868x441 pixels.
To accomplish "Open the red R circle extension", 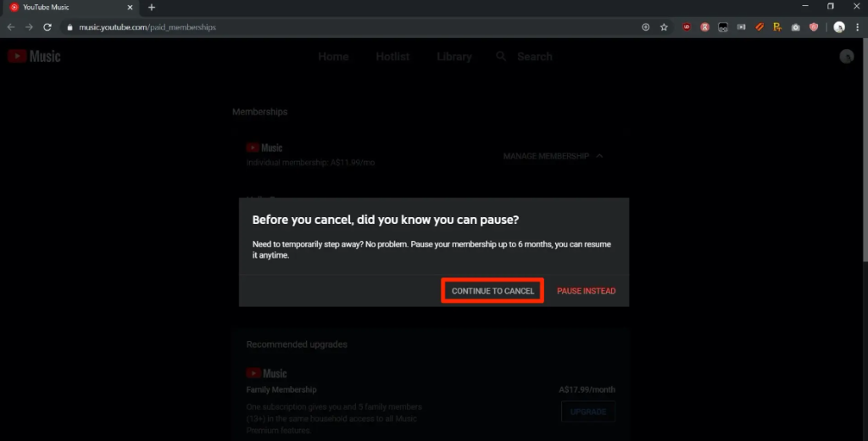I will pyautogui.click(x=704, y=27).
